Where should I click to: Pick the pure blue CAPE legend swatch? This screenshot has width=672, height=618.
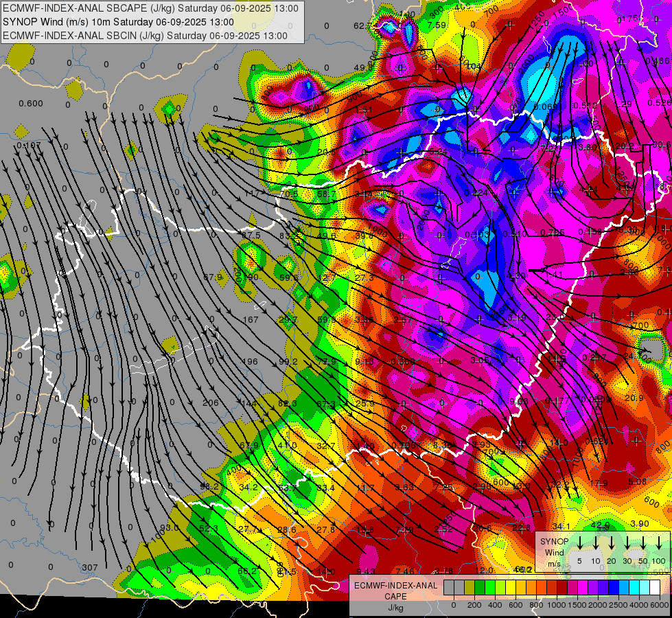click(x=614, y=587)
